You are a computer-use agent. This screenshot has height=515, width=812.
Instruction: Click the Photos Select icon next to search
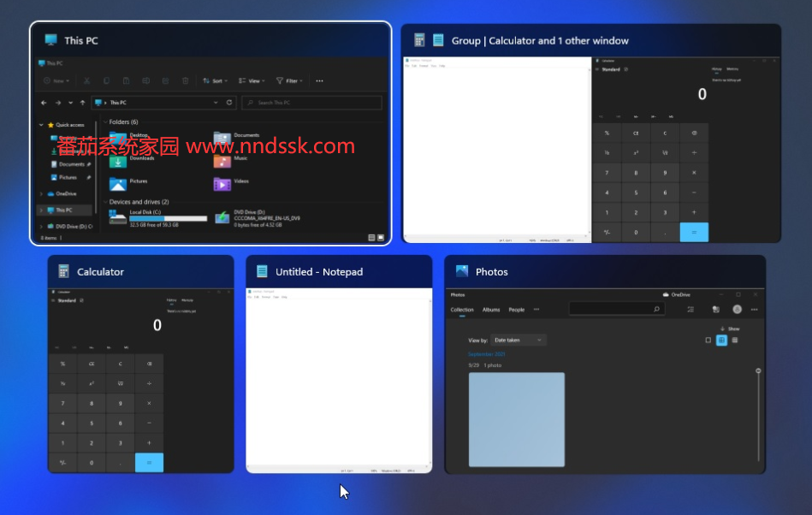690,310
